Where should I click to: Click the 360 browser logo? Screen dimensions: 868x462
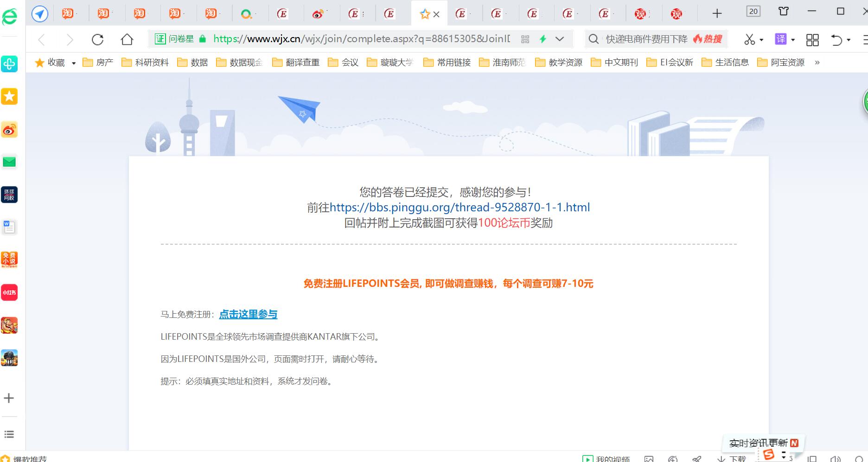pos(9,17)
